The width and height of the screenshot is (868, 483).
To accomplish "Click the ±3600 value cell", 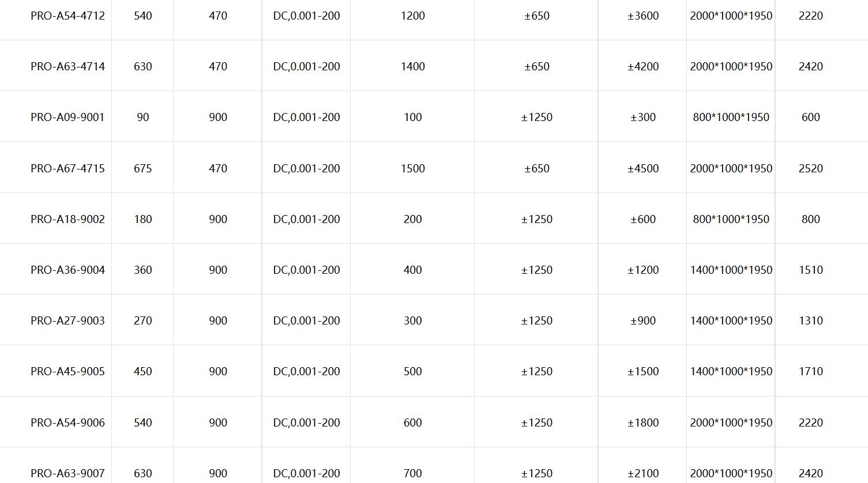I will pos(643,16).
